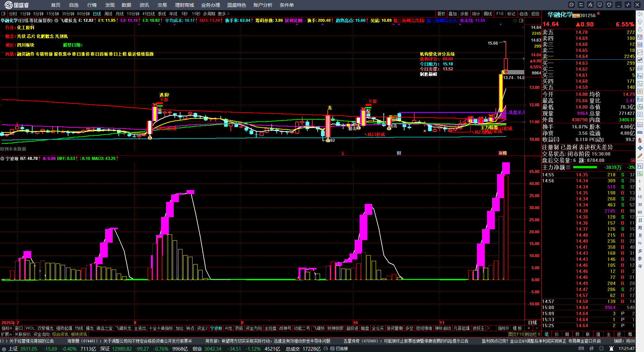Screen dimensions: 644x352
Task: Expand the 飞碟妖龙 indicator header arrow
Action: click(56, 20)
